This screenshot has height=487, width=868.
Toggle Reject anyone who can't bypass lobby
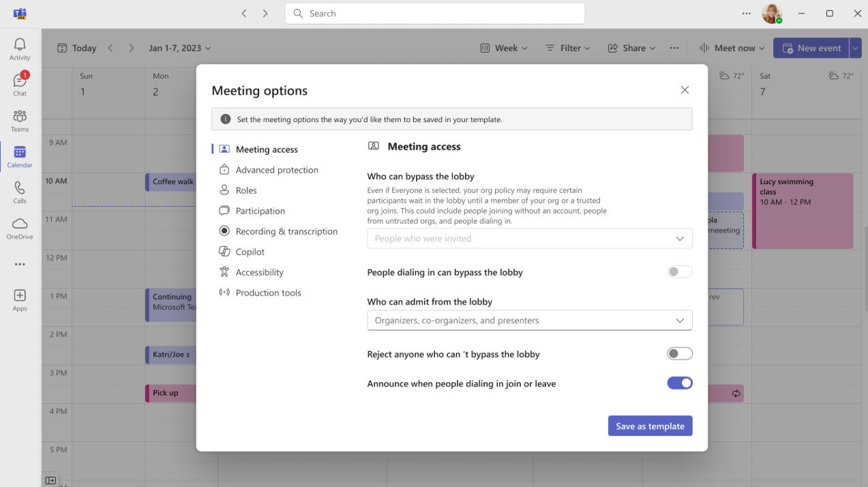(680, 354)
